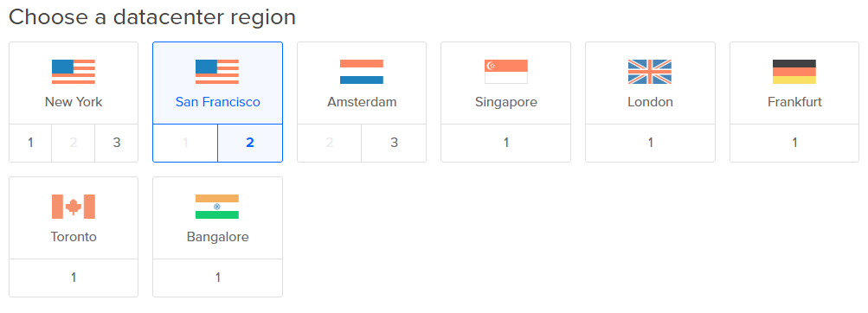Click the New York US flag icon

point(74,72)
